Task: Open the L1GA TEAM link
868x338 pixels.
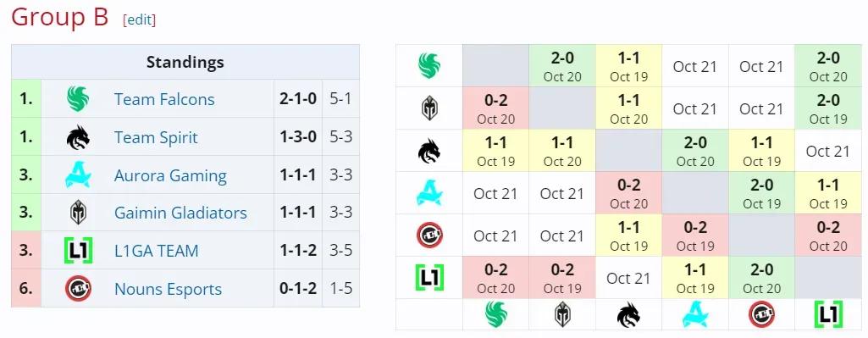Action: click(x=156, y=251)
